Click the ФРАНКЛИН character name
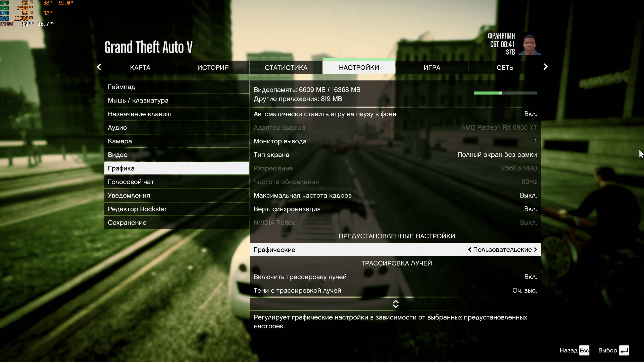This screenshot has width=644, height=362. click(501, 36)
